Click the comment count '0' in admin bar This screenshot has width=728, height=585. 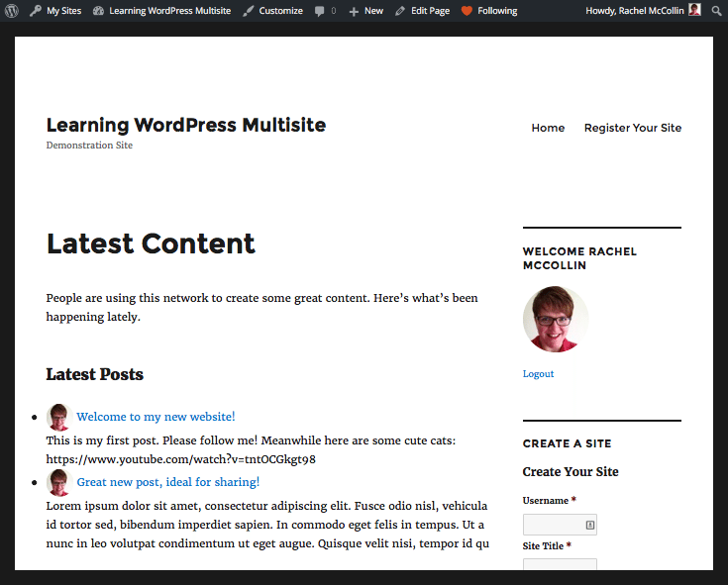[x=334, y=11]
